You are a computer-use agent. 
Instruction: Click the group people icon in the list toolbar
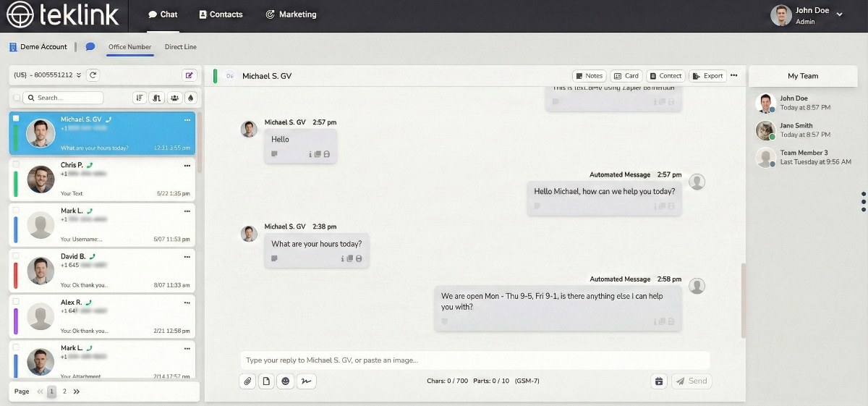[x=174, y=98]
